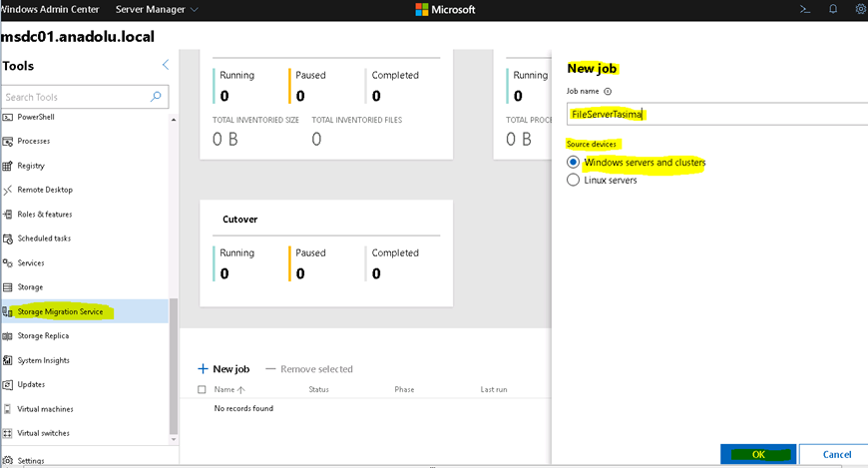Open Virtual switches tool

click(x=44, y=434)
